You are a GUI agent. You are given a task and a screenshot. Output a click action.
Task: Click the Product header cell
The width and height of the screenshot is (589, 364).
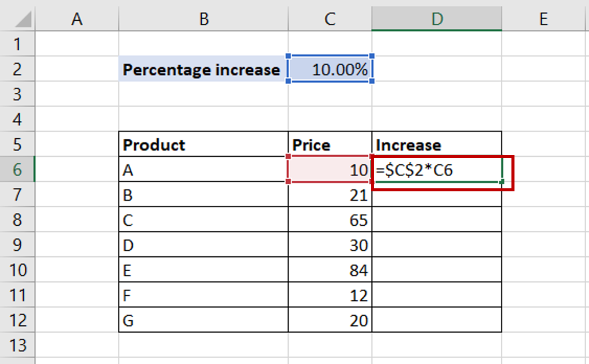pyautogui.click(x=203, y=145)
